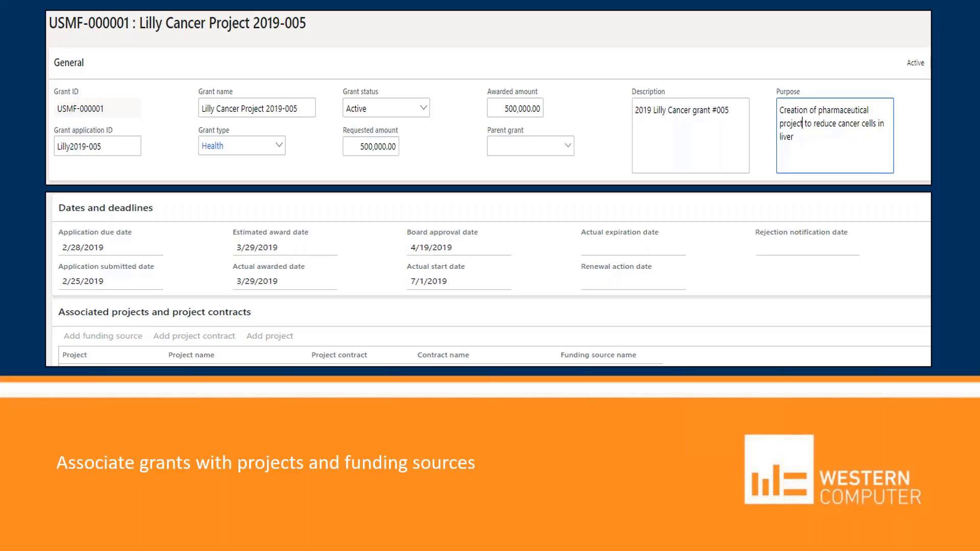Click the Grant application ID field

coord(97,146)
